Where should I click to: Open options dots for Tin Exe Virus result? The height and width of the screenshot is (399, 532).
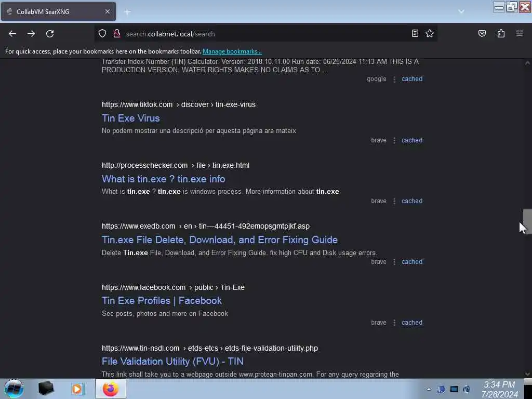(394, 140)
